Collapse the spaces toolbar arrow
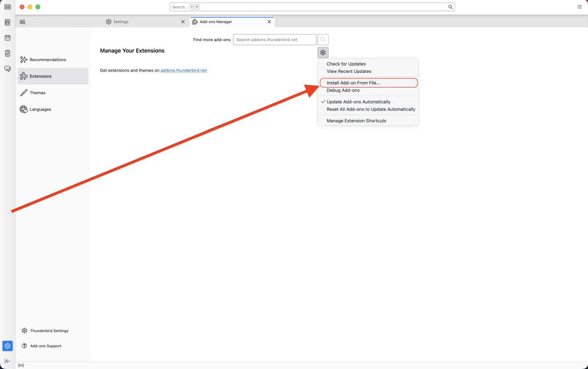The width and height of the screenshot is (588, 369). [x=7, y=361]
